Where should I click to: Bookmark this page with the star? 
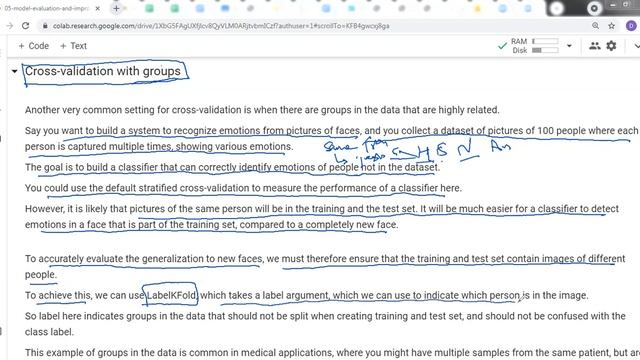pyautogui.click(x=611, y=26)
